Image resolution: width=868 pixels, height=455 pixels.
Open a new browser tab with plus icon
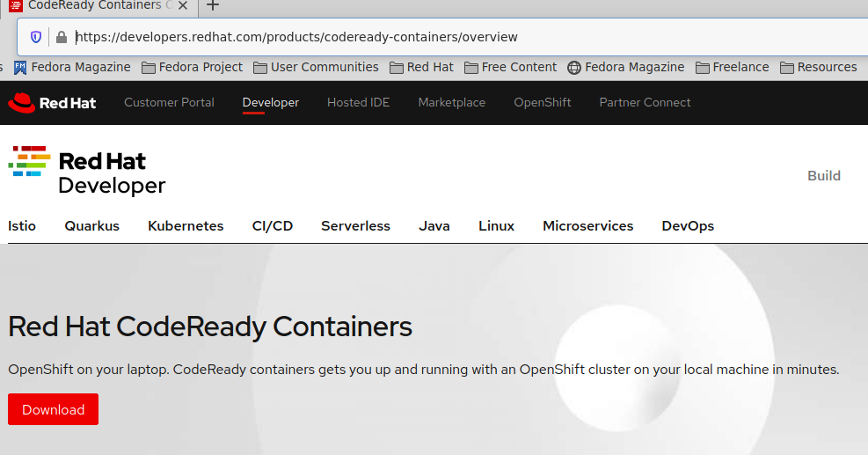(x=213, y=5)
